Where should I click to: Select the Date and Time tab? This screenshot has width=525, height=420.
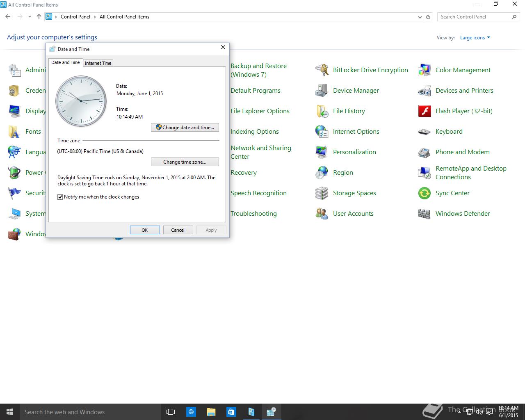tap(65, 62)
